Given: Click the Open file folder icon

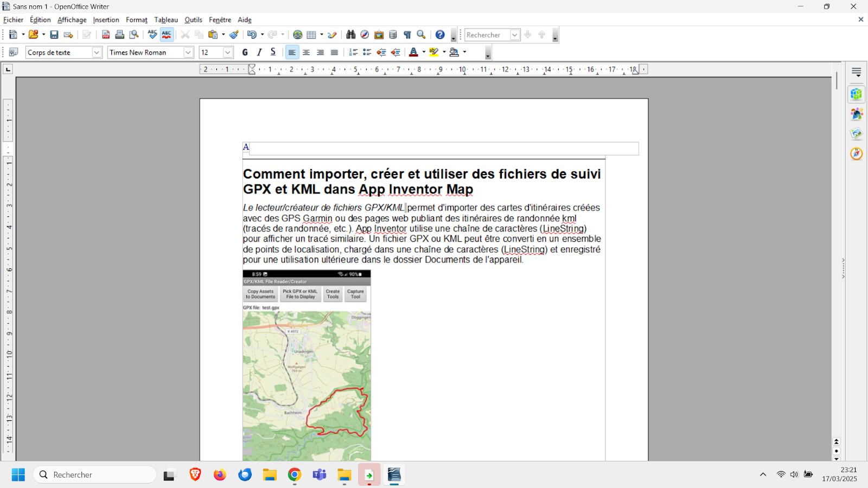Looking at the screenshot, I should 34,35.
